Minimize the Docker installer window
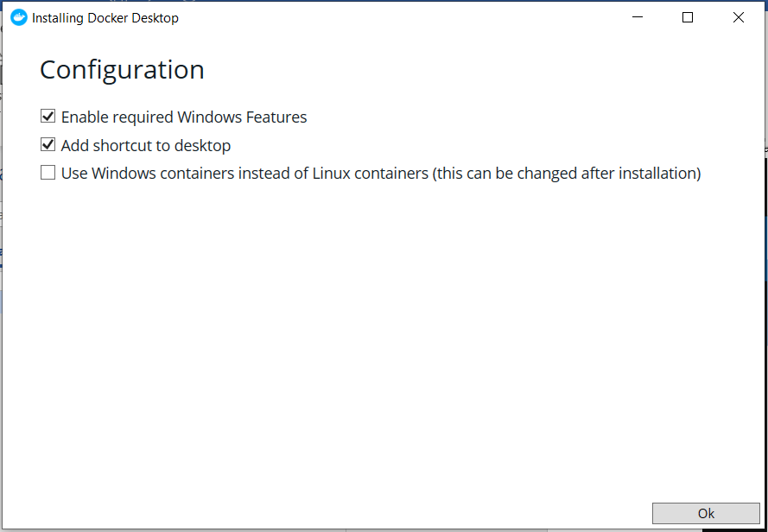Screen dimensions: 768x532 pos(637,17)
